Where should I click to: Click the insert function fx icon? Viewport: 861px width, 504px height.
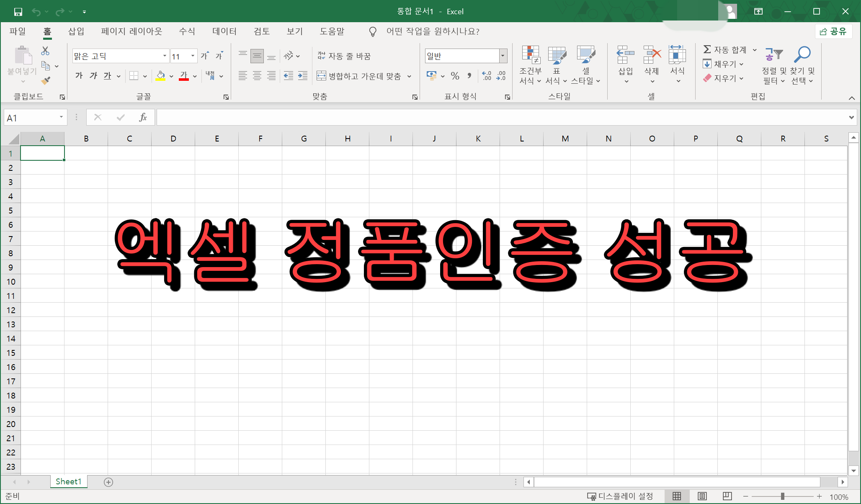(143, 118)
